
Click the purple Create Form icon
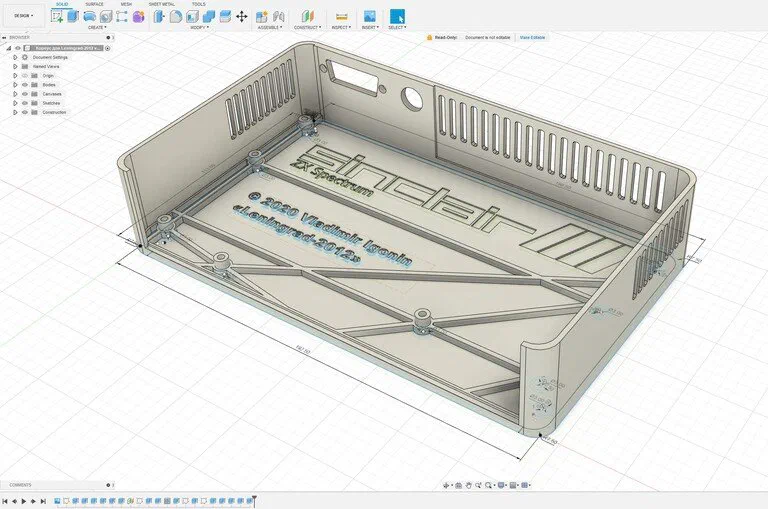click(x=139, y=16)
